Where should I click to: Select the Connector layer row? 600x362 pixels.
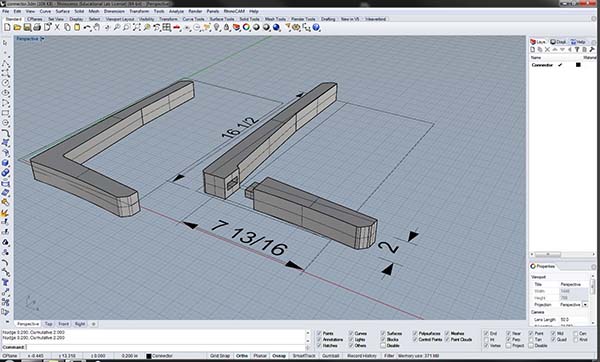coord(562,65)
